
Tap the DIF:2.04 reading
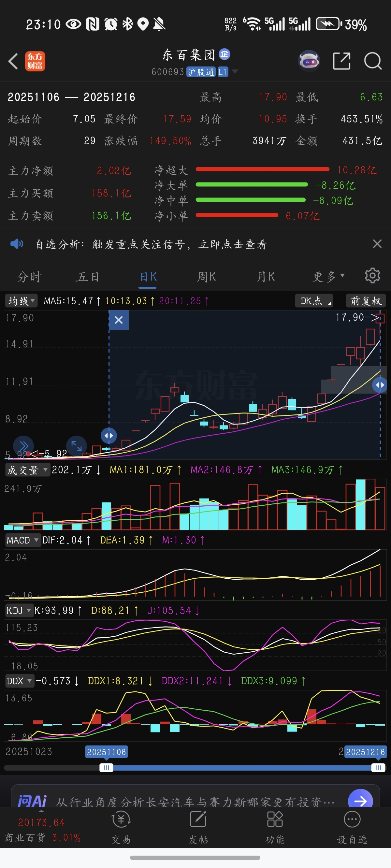coord(66,540)
